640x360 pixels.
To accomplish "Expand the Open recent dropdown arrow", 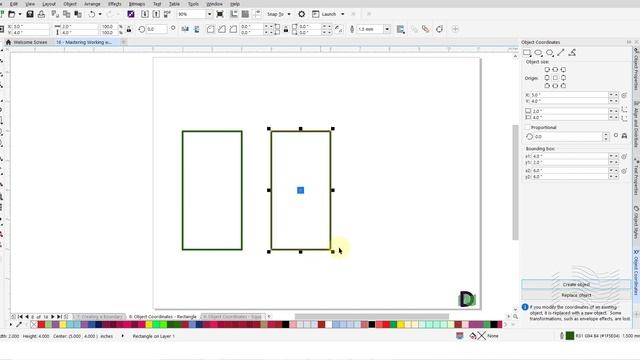I will pos(20,14).
